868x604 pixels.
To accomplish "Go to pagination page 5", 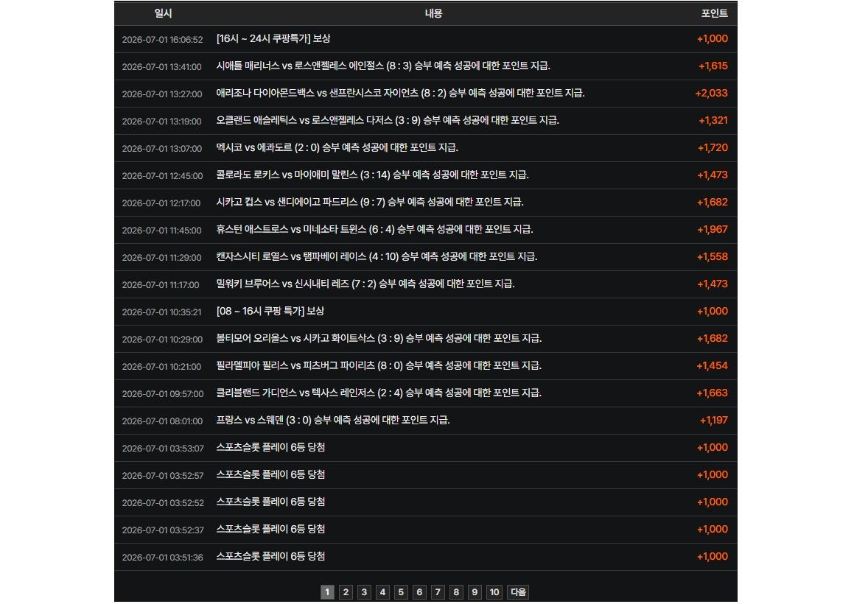I will click(401, 591).
